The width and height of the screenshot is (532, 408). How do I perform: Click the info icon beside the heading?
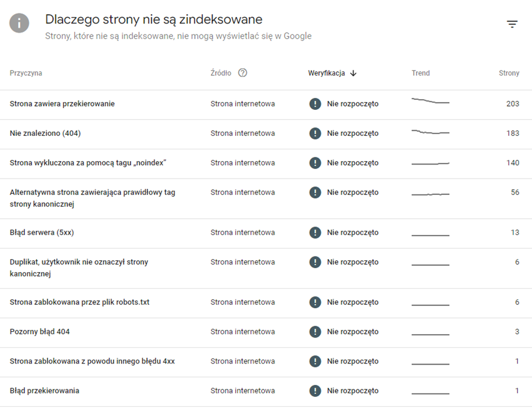coord(19,23)
